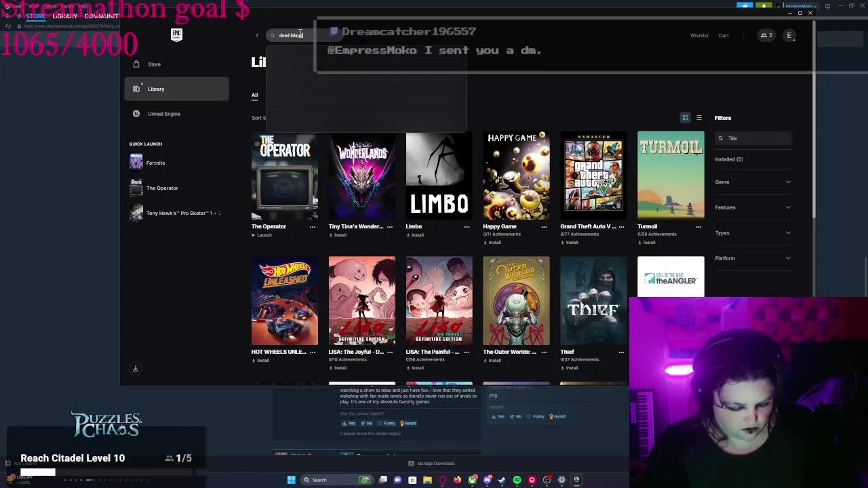Open the downloads icon at sidebar bottom
Viewport: 868px width, 488px height.
pyautogui.click(x=136, y=369)
